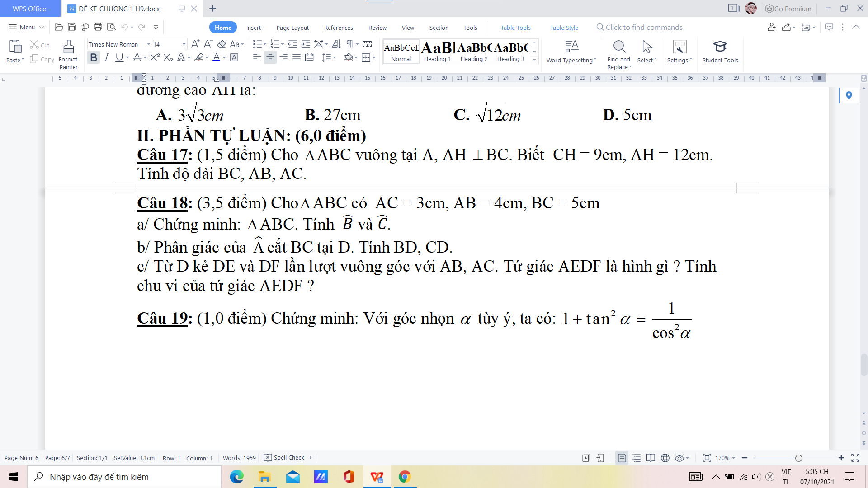Image resolution: width=868 pixels, height=488 pixels.
Task: Open the References tab
Action: [x=338, y=28]
